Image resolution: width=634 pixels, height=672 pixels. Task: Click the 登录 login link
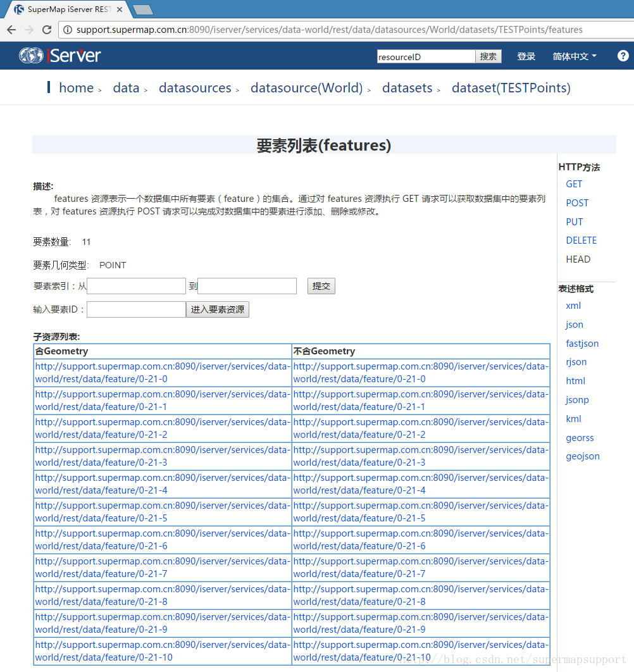(x=526, y=56)
